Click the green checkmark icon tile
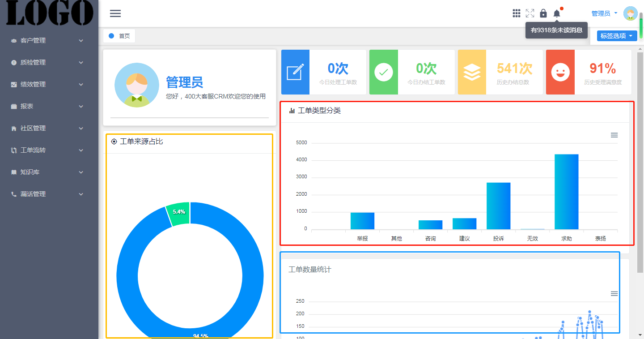This screenshot has width=644, height=339. [384, 72]
